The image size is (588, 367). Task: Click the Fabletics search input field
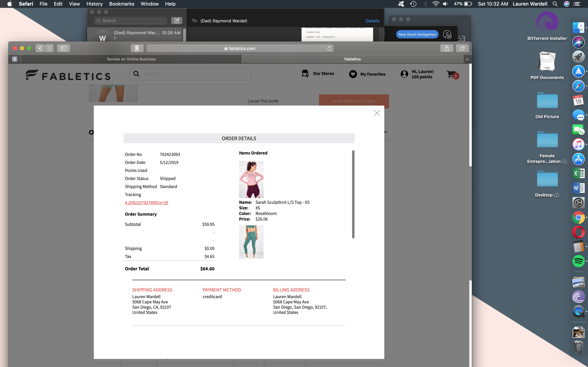click(x=192, y=74)
